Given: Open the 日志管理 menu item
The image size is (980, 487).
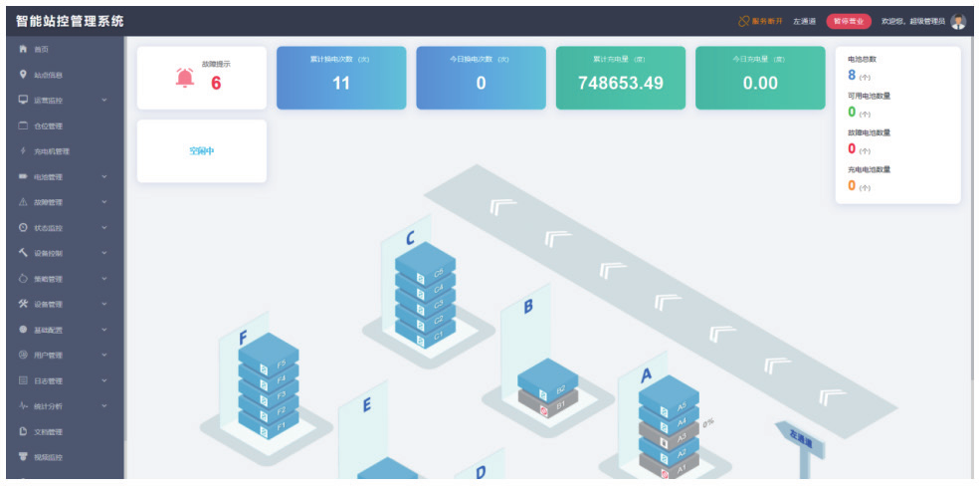Looking at the screenshot, I should coord(65,380).
